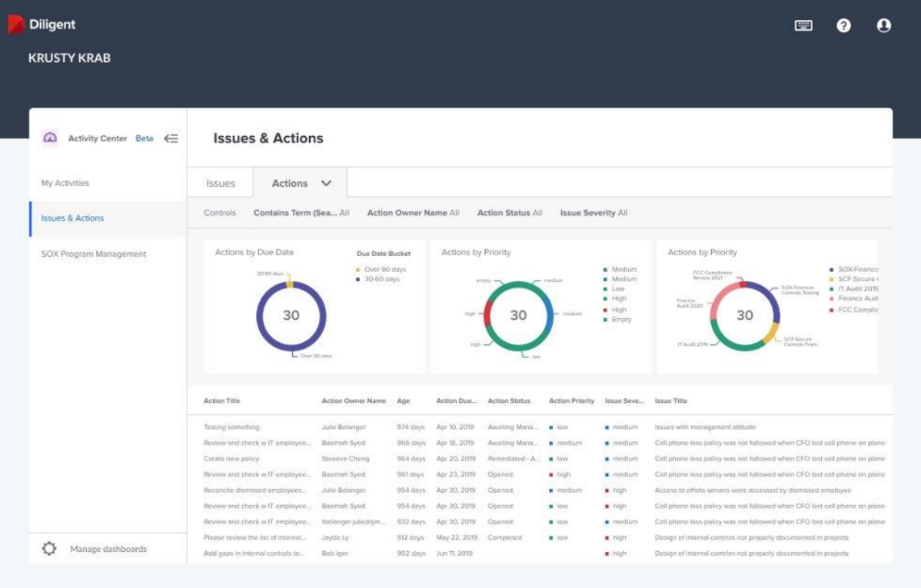The image size is (921, 588).
Task: Open the Action Status filter
Action: (x=512, y=213)
